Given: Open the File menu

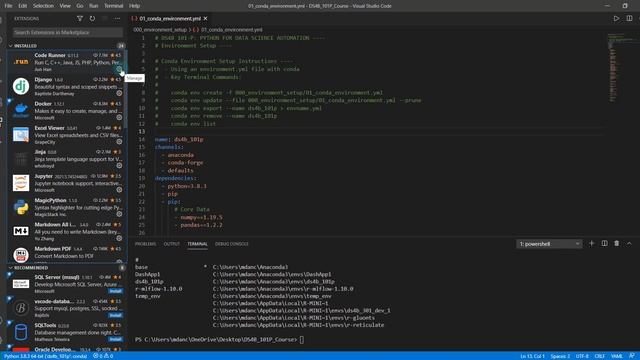Looking at the screenshot, I should (8, 6).
